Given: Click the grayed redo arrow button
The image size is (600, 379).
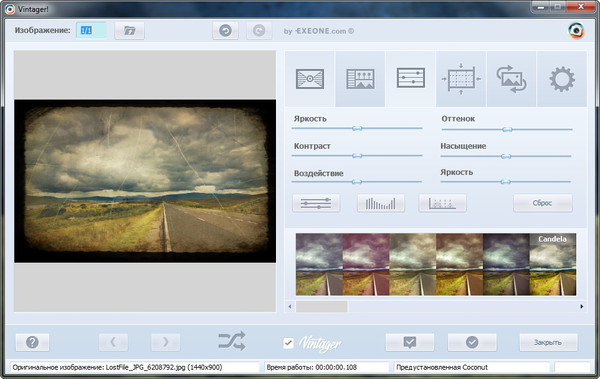Looking at the screenshot, I should click(259, 31).
